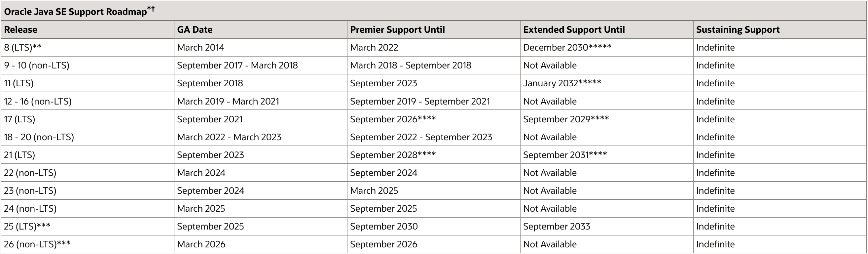Click the 11 (LTS) release cell
The image size is (868, 254).
(19, 83)
